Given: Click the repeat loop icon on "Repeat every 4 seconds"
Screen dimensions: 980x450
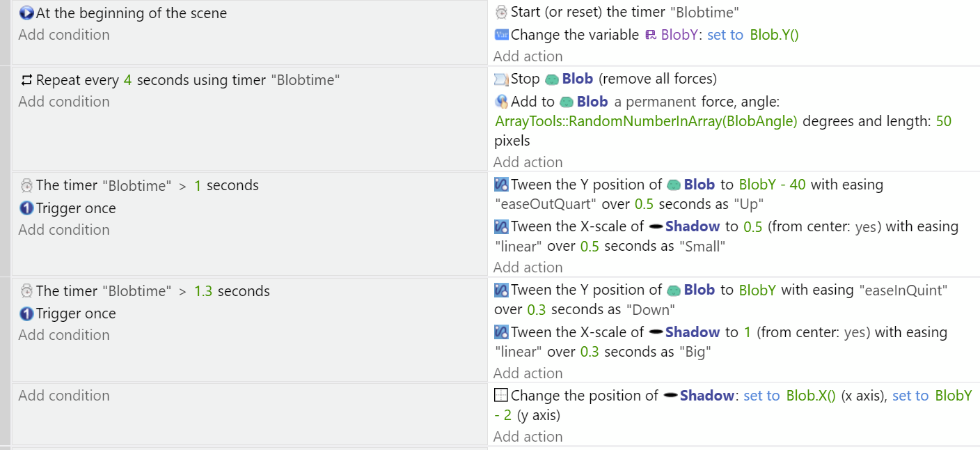Looking at the screenshot, I should coord(26,81).
